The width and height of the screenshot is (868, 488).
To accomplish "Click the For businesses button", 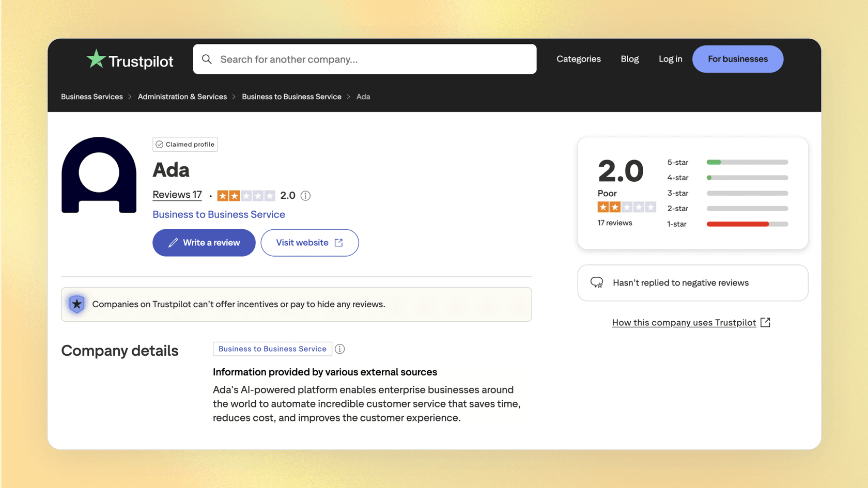I will click(737, 59).
